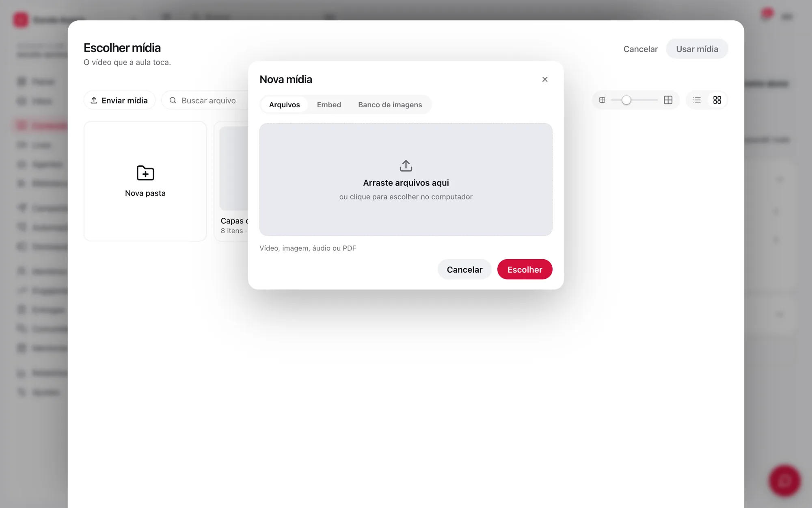Screen dimensions: 812x508
Task: Open the Capas folder card
Action: point(231,181)
